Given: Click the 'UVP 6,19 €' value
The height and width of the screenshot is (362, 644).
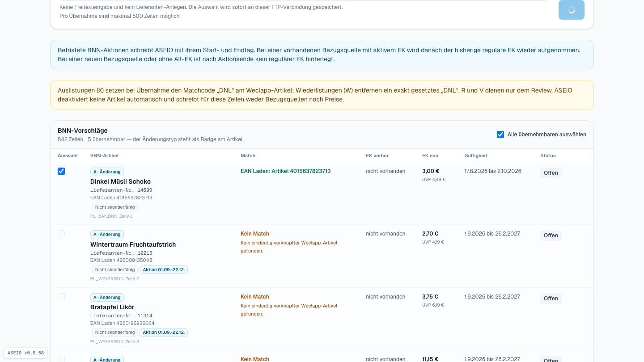Looking at the screenshot, I should 433,305.
